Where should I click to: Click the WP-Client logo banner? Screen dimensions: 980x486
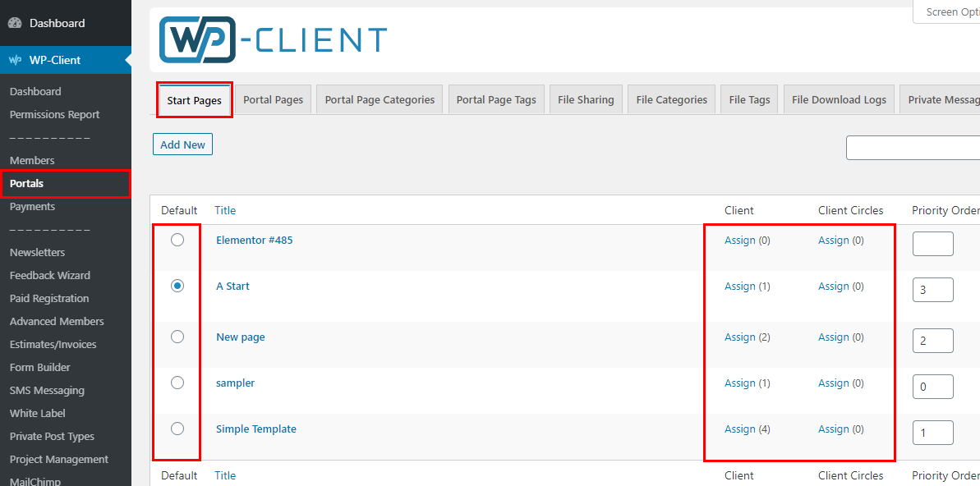pyautogui.click(x=273, y=39)
